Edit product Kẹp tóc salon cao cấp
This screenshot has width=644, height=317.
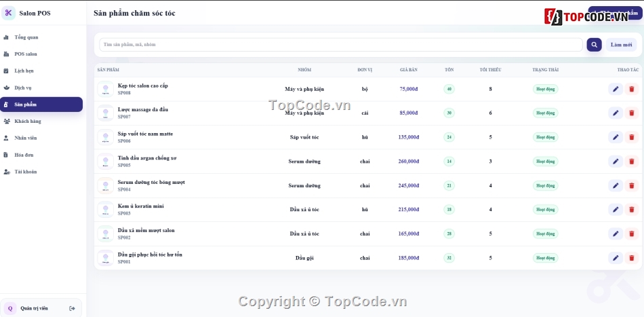tap(616, 89)
